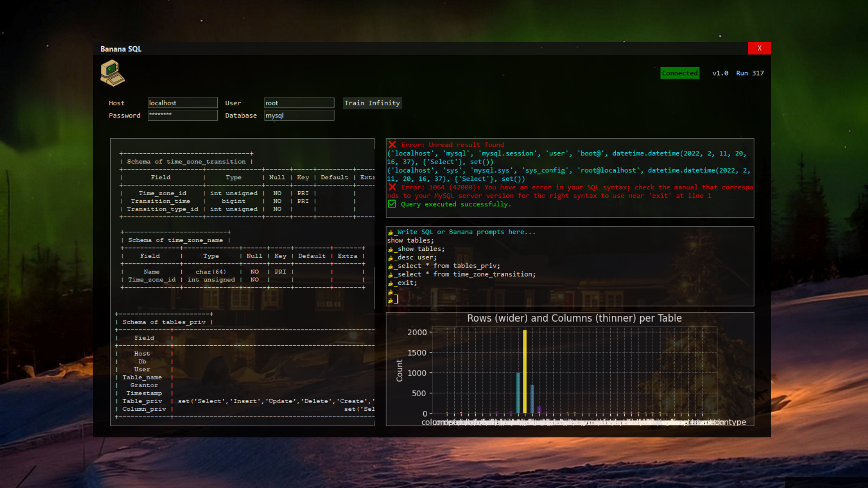Click the tall yellow bar in the chart
Viewport: 868px width, 488px height.
(524, 371)
